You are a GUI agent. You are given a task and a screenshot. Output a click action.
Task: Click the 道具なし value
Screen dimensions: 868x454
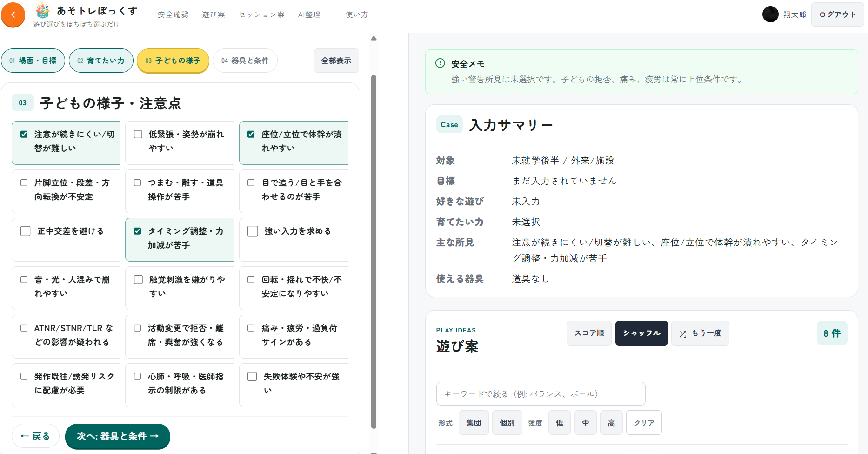[530, 279]
